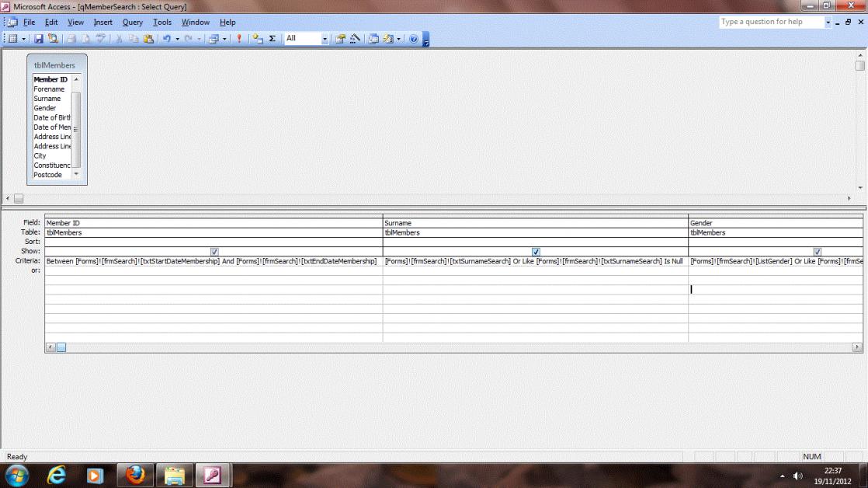This screenshot has width=868, height=488.
Task: Open Toolbar Options at toolbar end
Action: point(425,40)
